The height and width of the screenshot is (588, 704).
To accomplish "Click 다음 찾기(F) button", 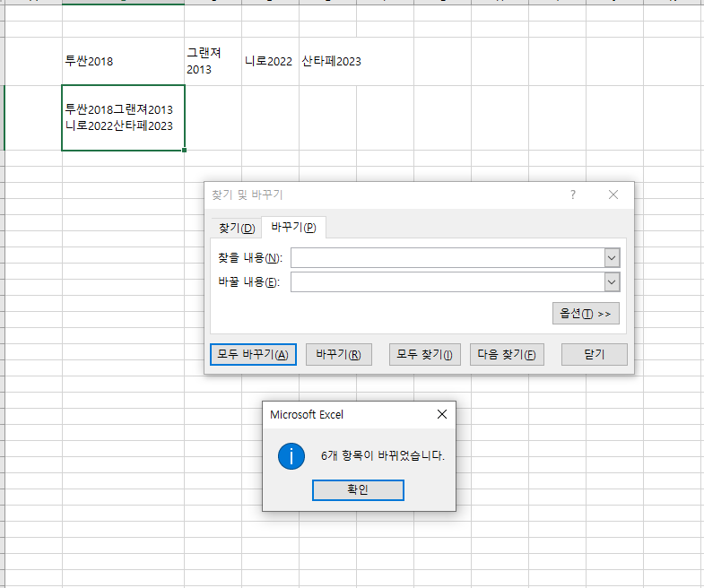I will click(507, 355).
